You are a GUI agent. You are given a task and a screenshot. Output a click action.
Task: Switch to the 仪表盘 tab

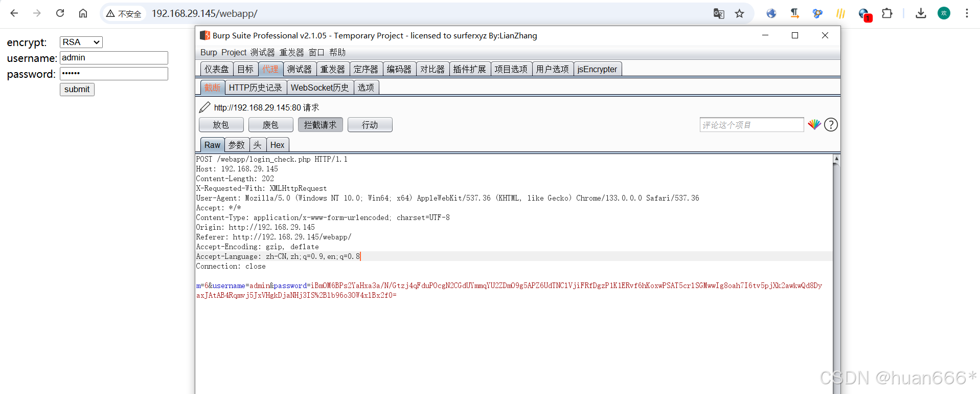pos(217,69)
